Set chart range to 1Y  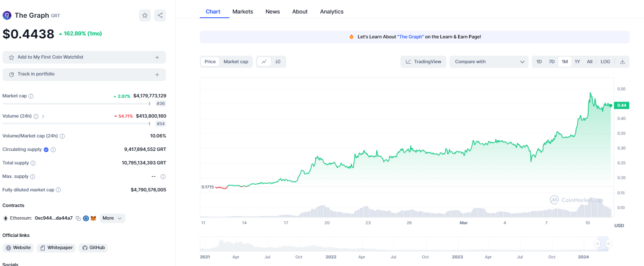pos(577,62)
